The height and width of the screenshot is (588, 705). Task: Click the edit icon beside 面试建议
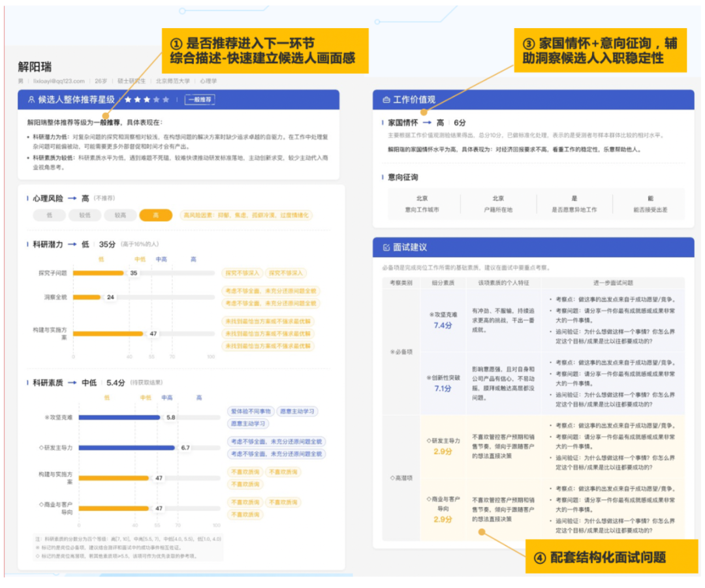click(385, 247)
